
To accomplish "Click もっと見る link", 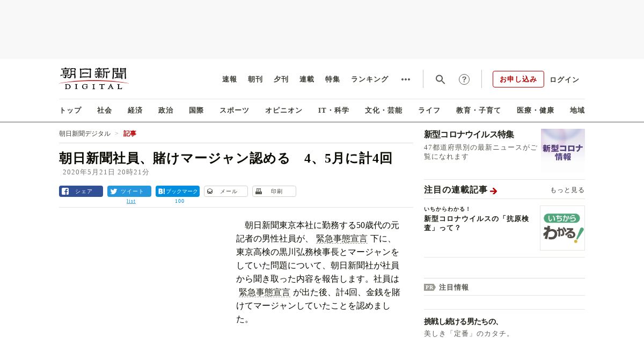I will [567, 190].
